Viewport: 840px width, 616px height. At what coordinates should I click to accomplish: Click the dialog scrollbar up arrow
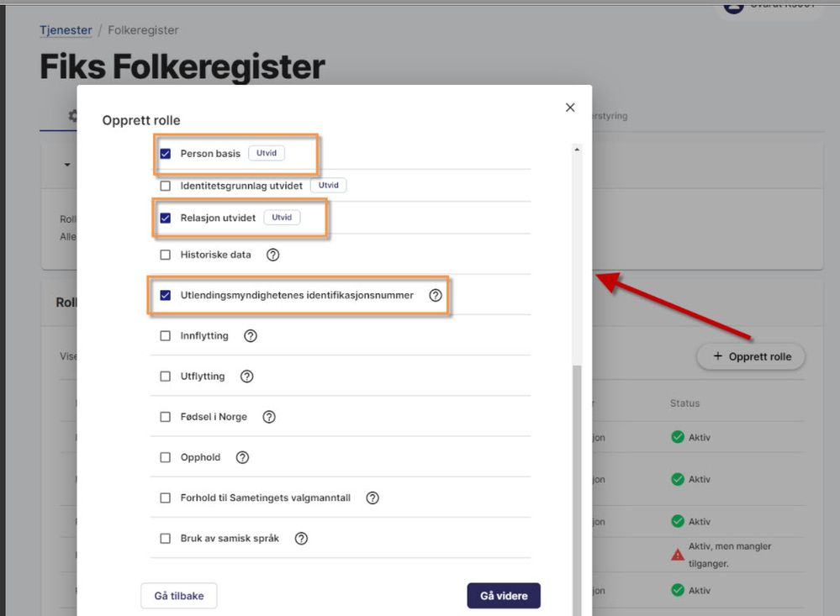(x=577, y=150)
